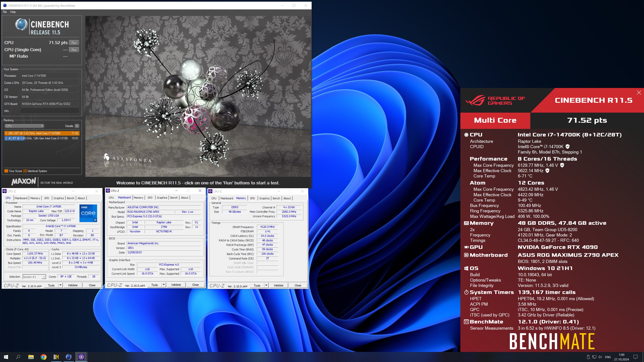Click the CPU chip icon in BenchMate panel
Viewport: 644px width, 362px height.
[466, 135]
